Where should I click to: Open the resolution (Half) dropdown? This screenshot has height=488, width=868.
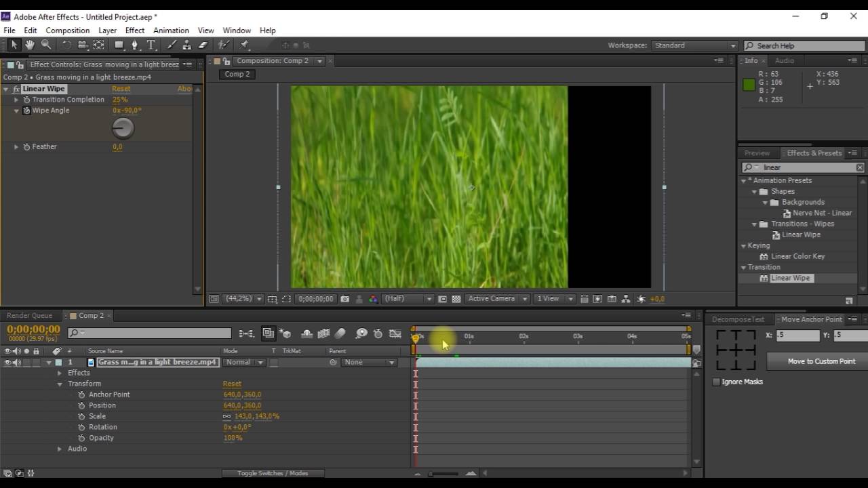pyautogui.click(x=408, y=299)
